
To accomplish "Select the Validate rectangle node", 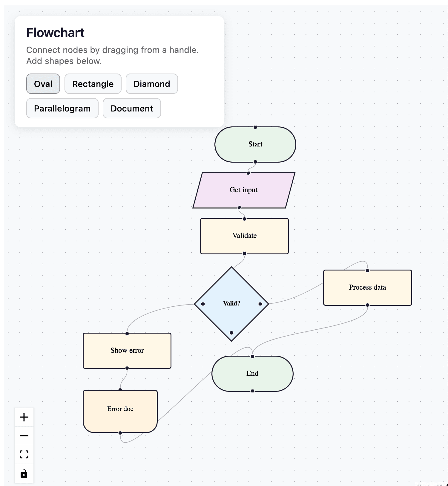I will coord(244,236).
